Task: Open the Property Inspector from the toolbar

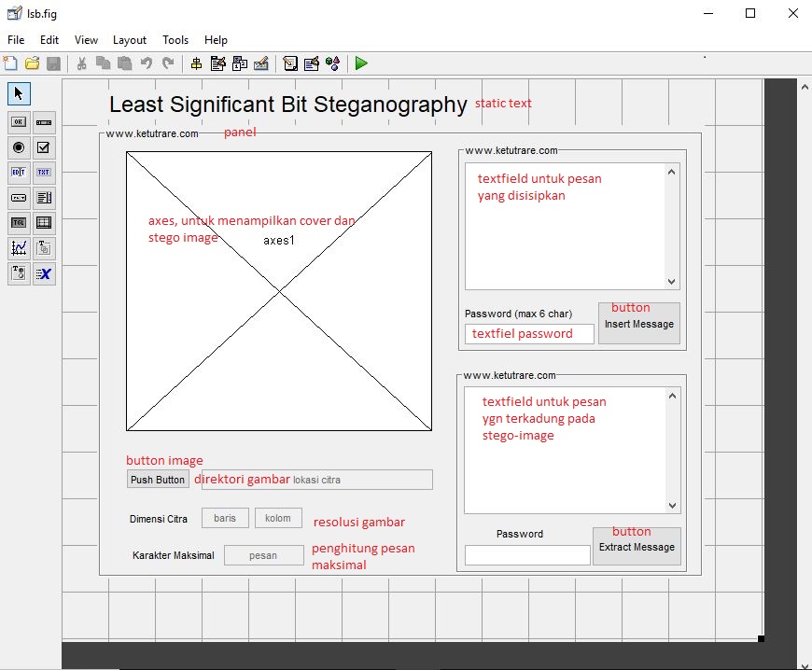Action: tap(311, 63)
